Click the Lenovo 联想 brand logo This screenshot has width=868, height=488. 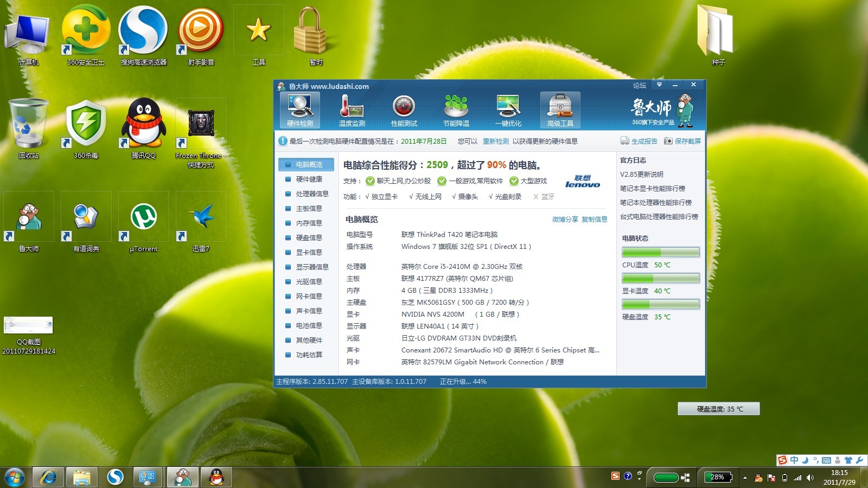(x=583, y=181)
